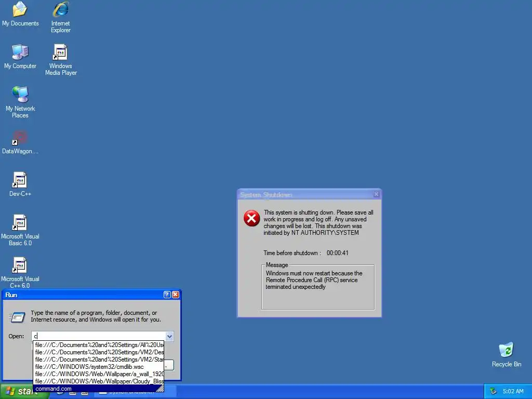This screenshot has height=399, width=532.
Task: Click the system tray network icon
Action: pos(493,391)
